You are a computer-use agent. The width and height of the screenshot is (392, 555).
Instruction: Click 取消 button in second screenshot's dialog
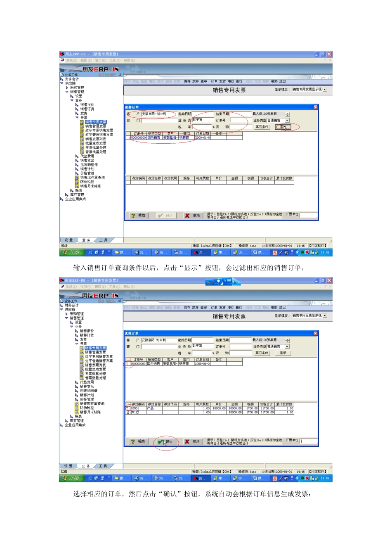click(x=192, y=441)
